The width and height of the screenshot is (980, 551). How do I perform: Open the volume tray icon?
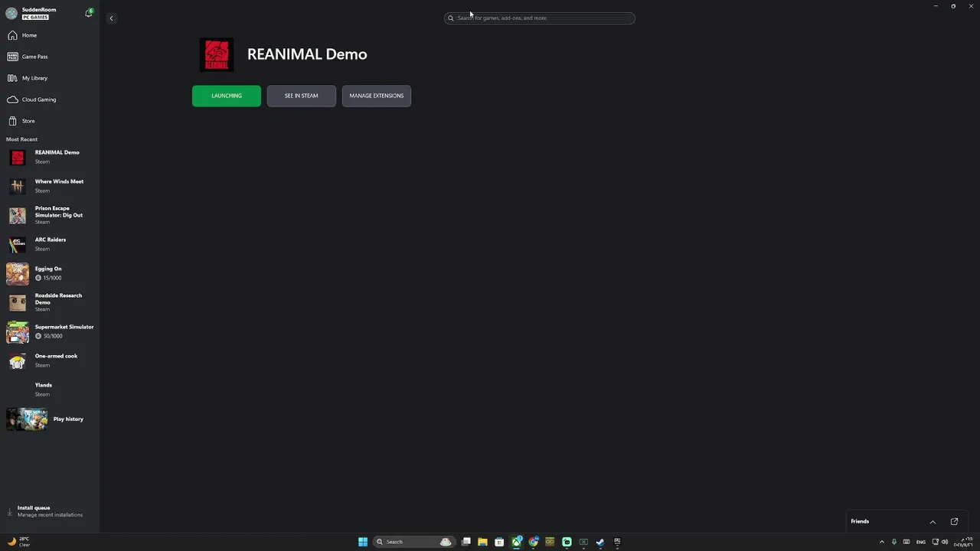pyautogui.click(x=945, y=542)
